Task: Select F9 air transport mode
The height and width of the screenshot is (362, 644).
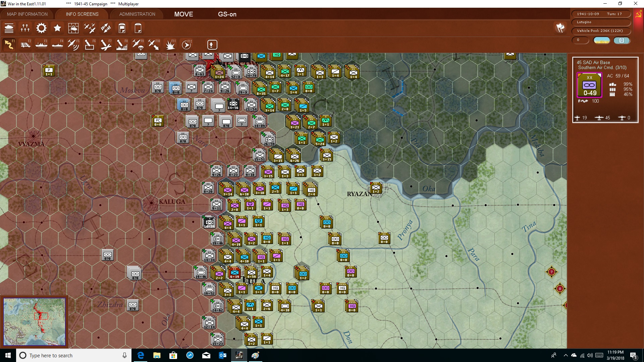Action: [138, 45]
